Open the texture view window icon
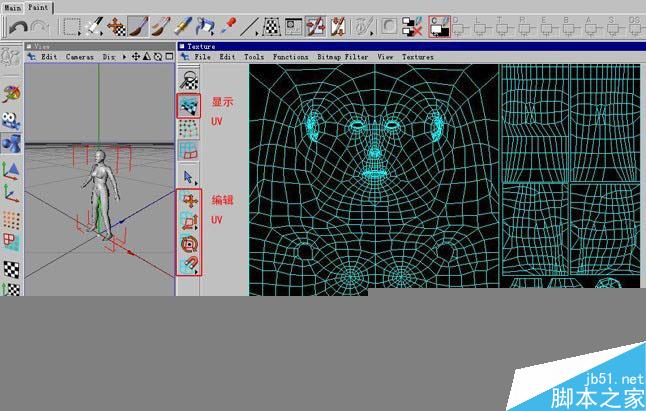The width and height of the screenshot is (646, 411). pos(294,27)
